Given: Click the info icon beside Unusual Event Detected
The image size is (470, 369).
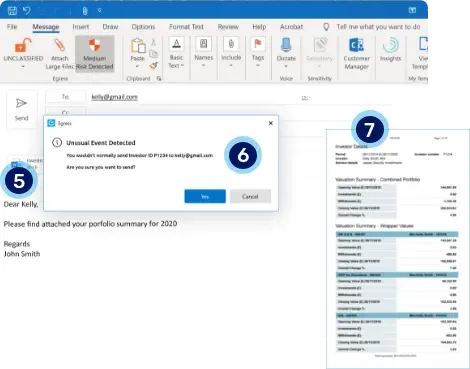Looking at the screenshot, I should coord(57,143).
